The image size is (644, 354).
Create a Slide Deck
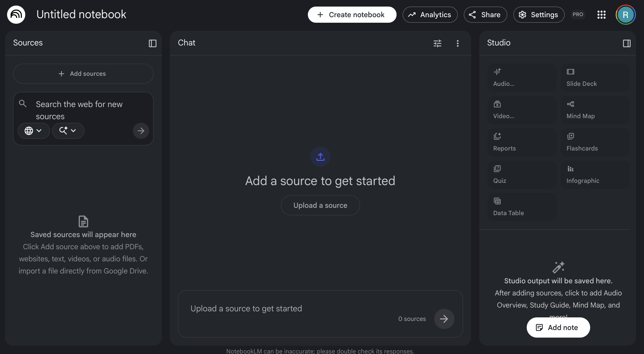(595, 78)
